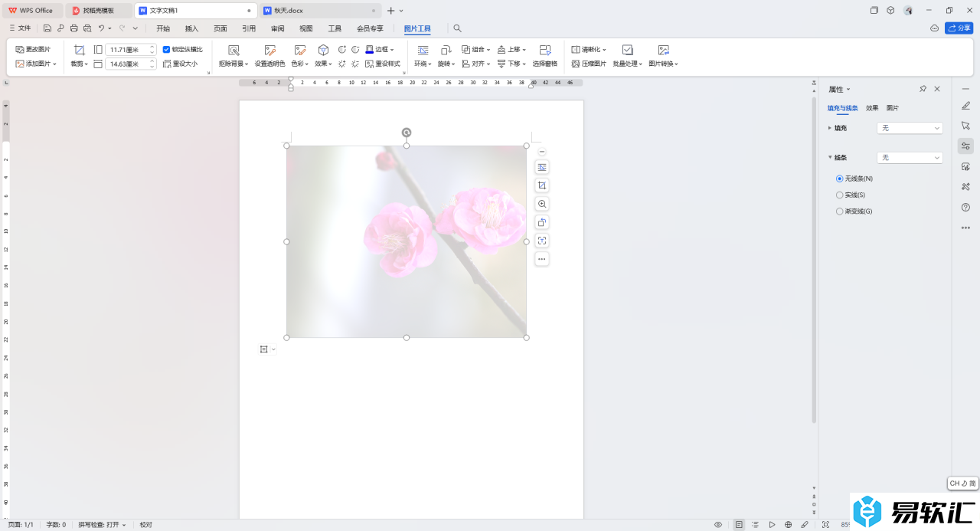Open the 开始 ribbon tab
Viewport: 980px width, 531px height.
[163, 28]
